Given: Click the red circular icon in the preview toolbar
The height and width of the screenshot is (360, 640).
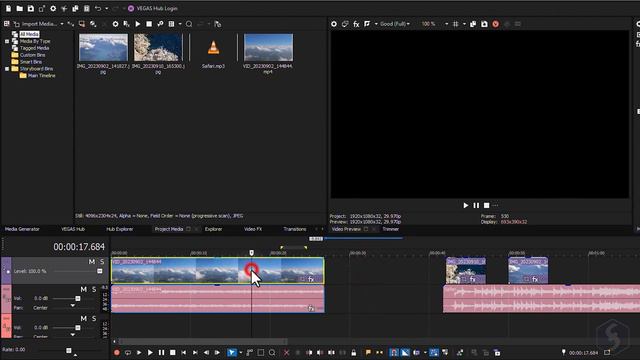Looking at the screenshot, I should 496,24.
